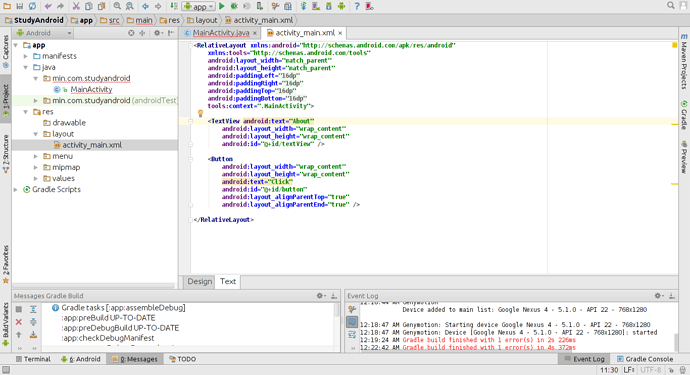This screenshot has height=375, width=690.
Task: Navigate Forward with the right arrow icon
Action: tap(158, 6)
